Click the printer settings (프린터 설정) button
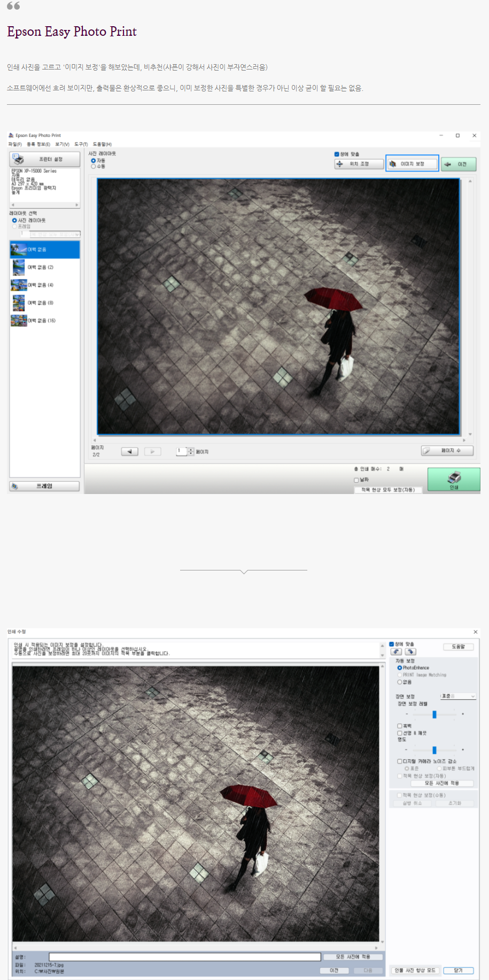Viewport: 489px width, 980px height. (45, 159)
